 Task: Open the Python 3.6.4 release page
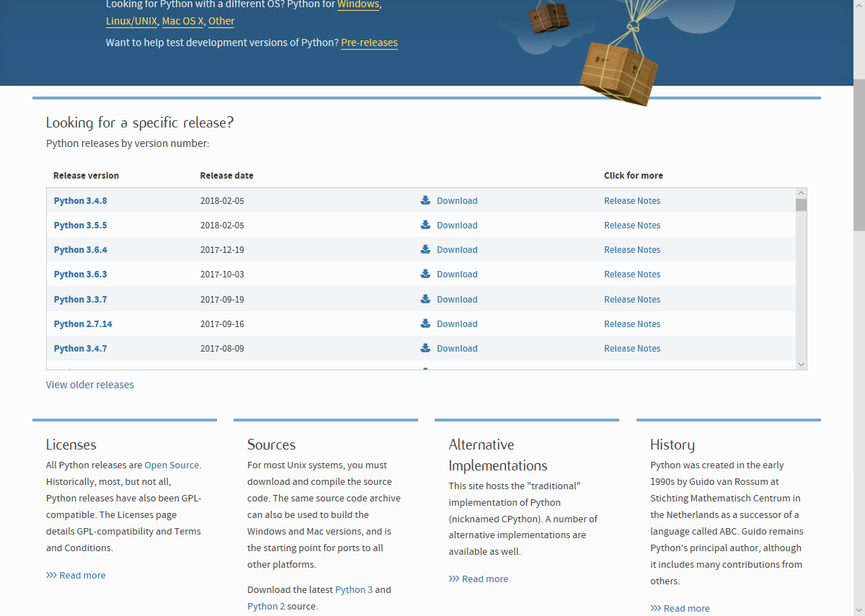coord(81,250)
